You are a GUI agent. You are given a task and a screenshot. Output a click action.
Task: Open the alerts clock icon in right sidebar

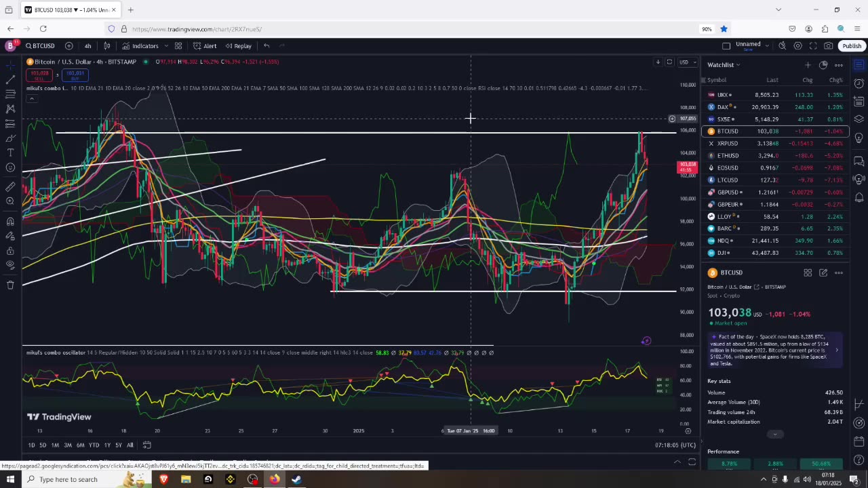tap(859, 84)
